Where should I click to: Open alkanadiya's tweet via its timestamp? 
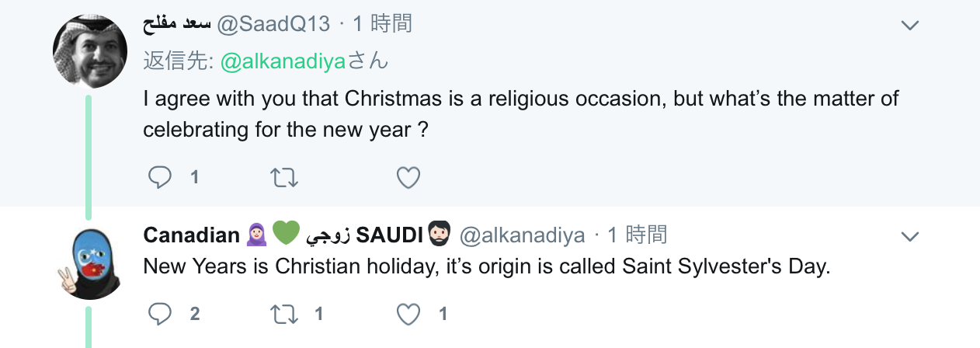click(637, 234)
